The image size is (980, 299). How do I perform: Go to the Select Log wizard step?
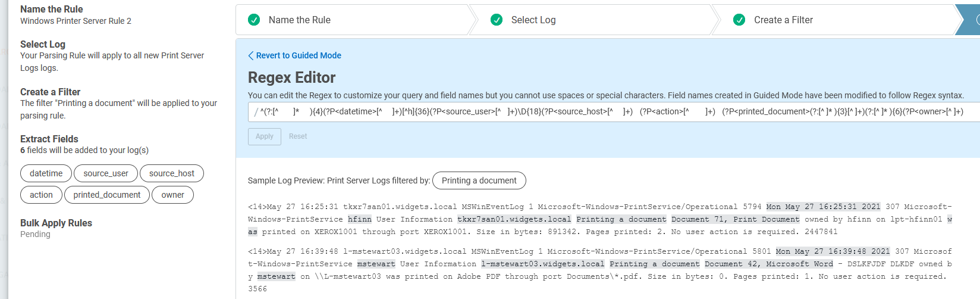coord(533,20)
